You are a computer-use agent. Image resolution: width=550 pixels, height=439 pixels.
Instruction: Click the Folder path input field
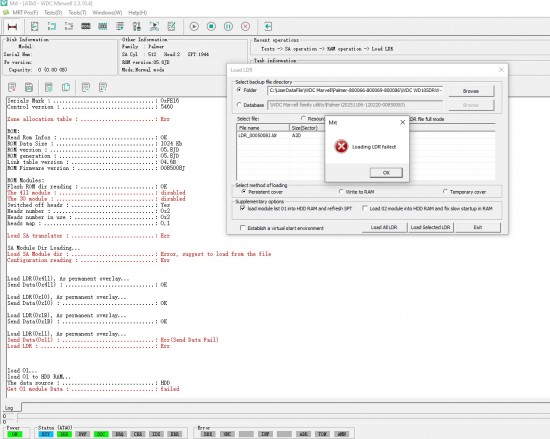355,90
